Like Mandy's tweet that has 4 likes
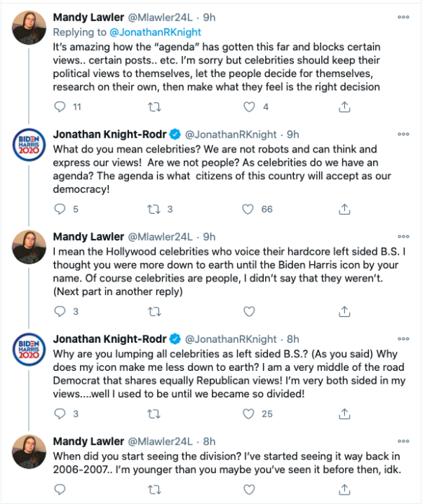 (x=249, y=107)
